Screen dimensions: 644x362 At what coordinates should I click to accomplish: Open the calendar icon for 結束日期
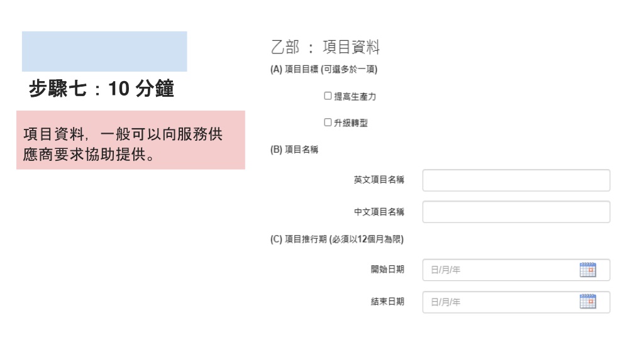587,302
